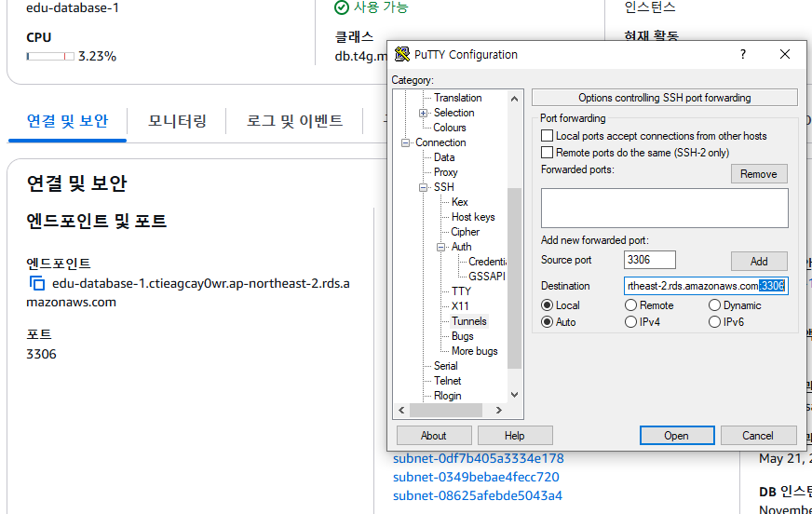Select GSSAPI in the category tree
812x514 pixels.
click(x=487, y=277)
